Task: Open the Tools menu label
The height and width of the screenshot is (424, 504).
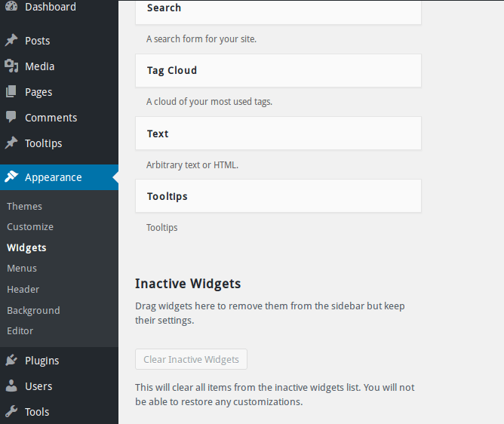Action: click(x=37, y=412)
